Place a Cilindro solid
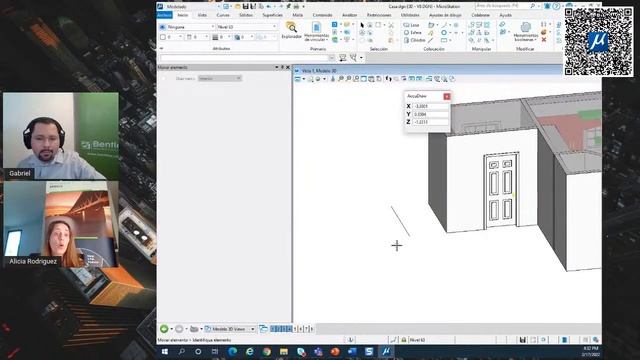Viewport: 640px width, 360px height. coord(414,40)
